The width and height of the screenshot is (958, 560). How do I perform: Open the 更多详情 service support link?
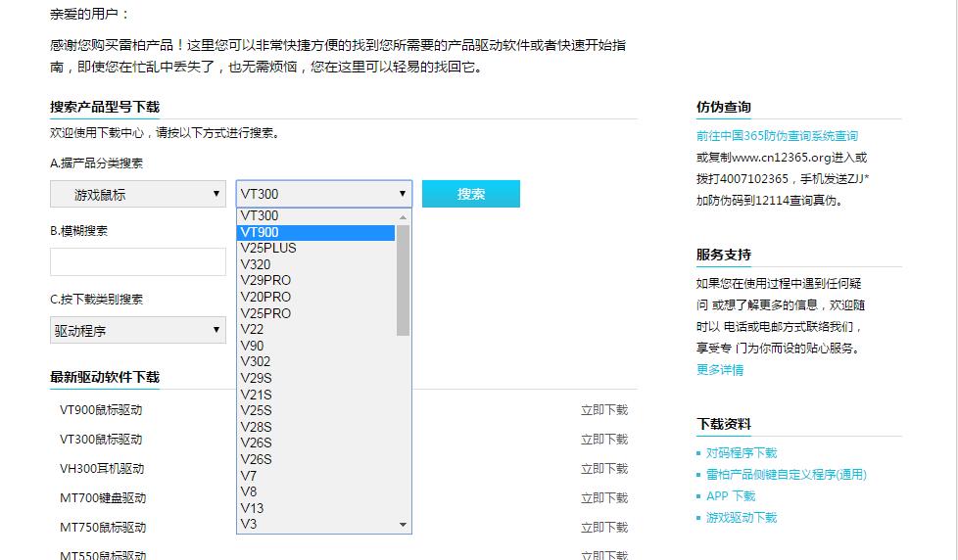[x=720, y=369]
